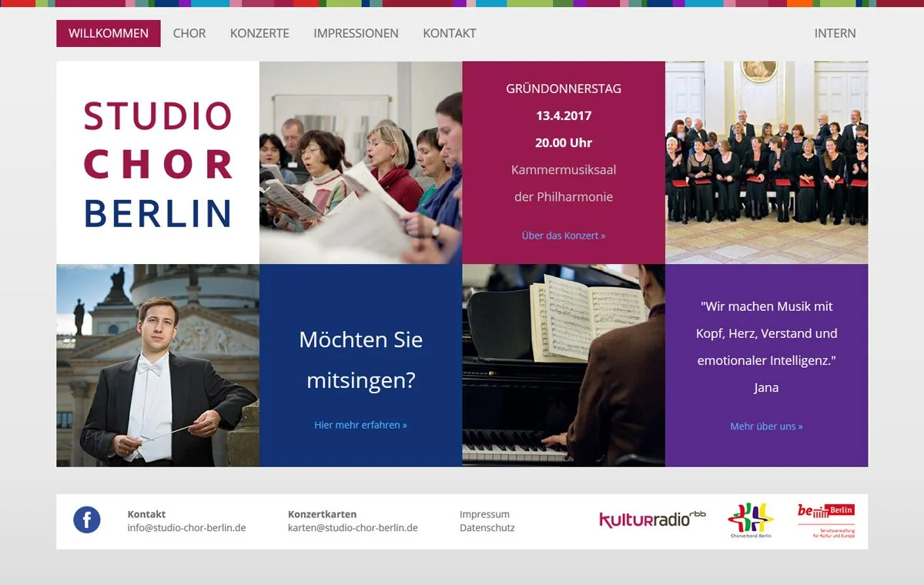Click the '13.4.2017' concert date
Screen dimensions: 924x585
pyautogui.click(x=564, y=115)
